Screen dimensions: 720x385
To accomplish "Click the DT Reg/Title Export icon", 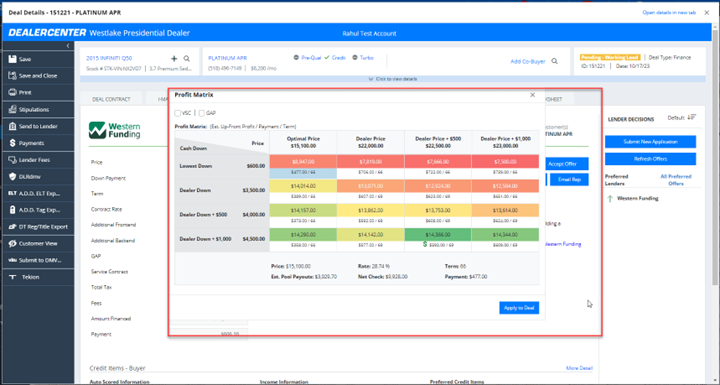I will coord(12,226).
